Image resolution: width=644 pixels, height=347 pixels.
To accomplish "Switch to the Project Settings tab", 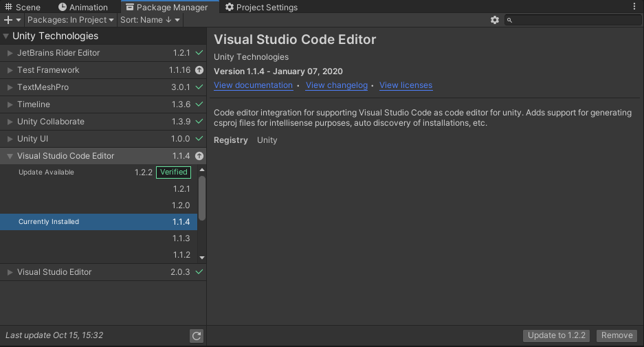I will 261,7.
